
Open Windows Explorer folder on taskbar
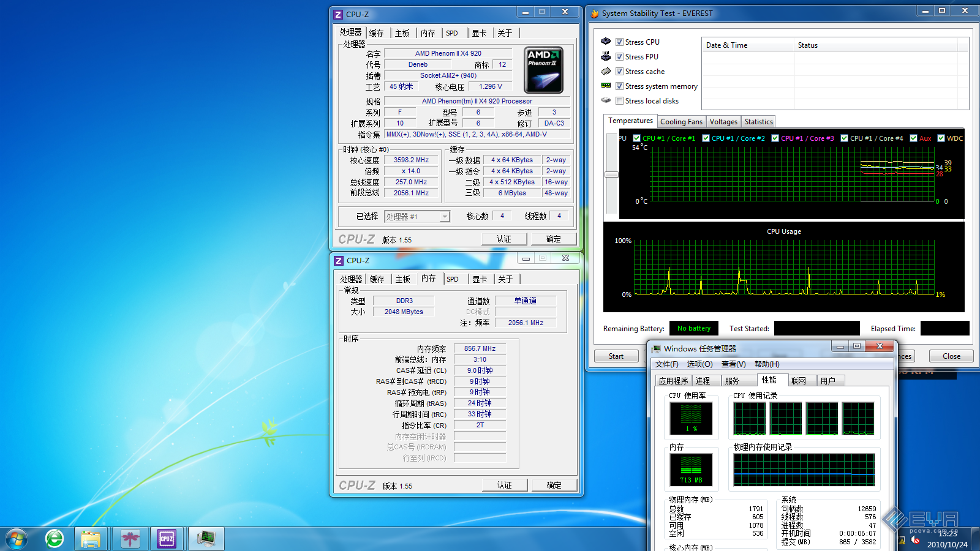pos(91,539)
